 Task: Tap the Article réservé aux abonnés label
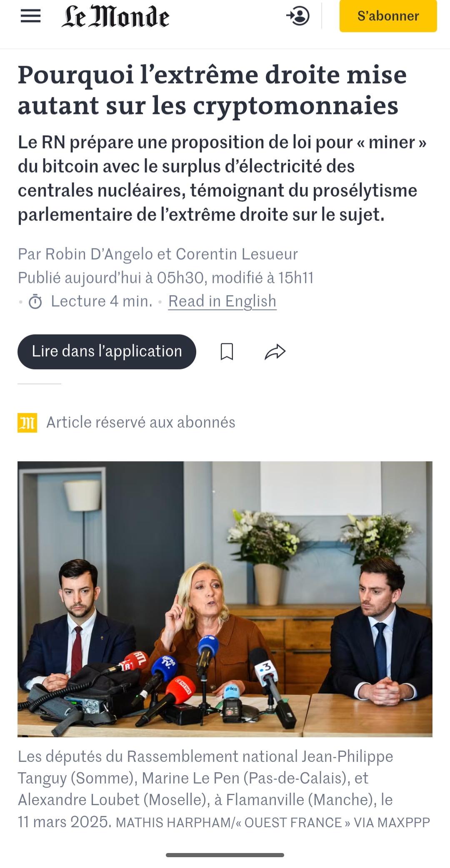point(141,423)
